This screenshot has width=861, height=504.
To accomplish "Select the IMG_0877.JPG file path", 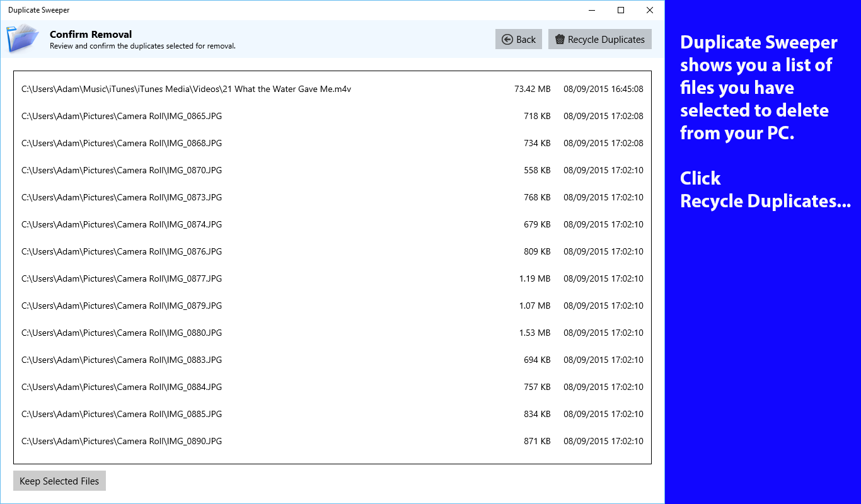I will click(x=122, y=279).
